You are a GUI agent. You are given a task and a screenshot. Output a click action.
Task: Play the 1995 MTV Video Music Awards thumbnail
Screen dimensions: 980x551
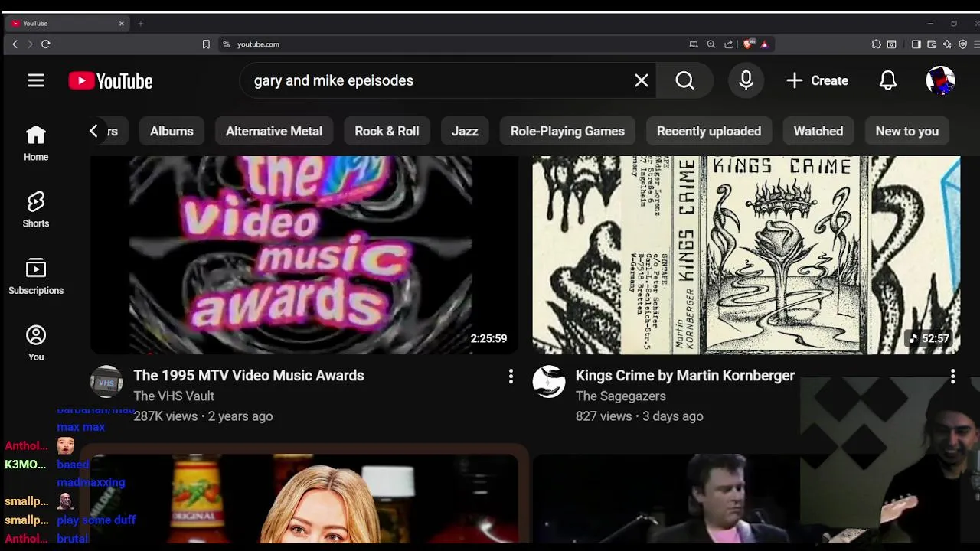[305, 255]
